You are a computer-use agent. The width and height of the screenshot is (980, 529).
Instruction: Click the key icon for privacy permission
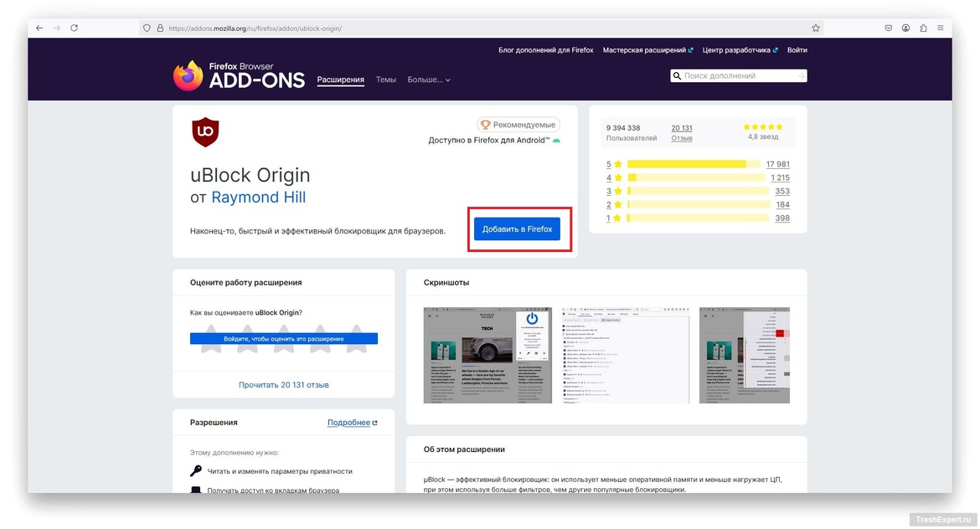point(196,471)
